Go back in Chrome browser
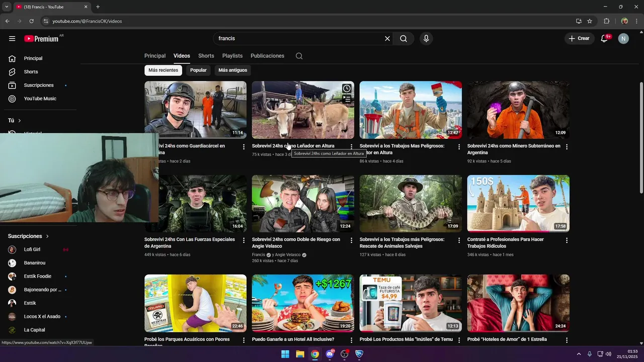 click(x=7, y=21)
